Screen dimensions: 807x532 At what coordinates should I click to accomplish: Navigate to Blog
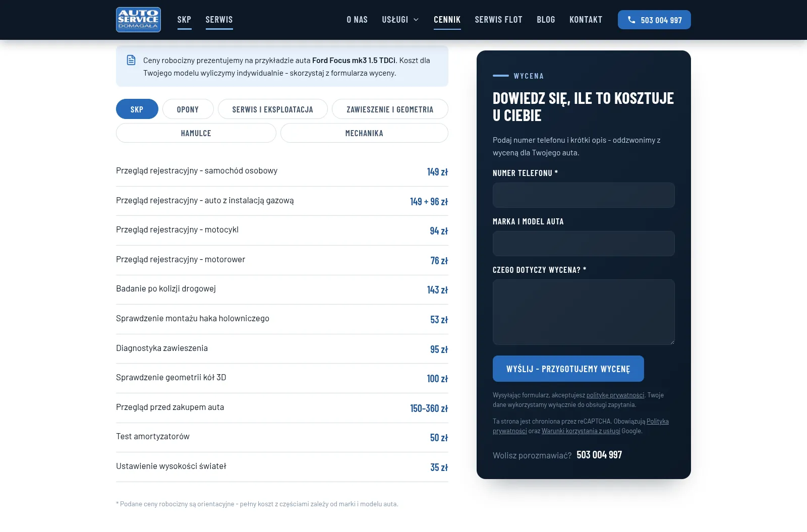[x=546, y=20]
